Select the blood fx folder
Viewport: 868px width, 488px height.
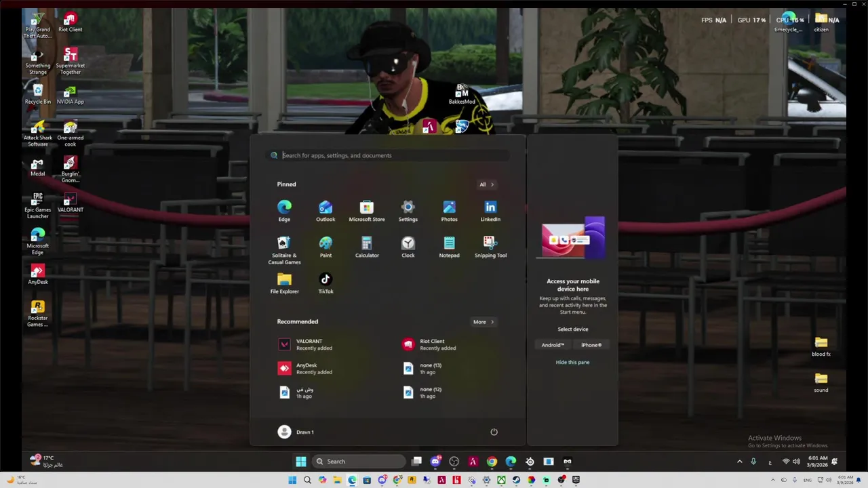(821, 347)
